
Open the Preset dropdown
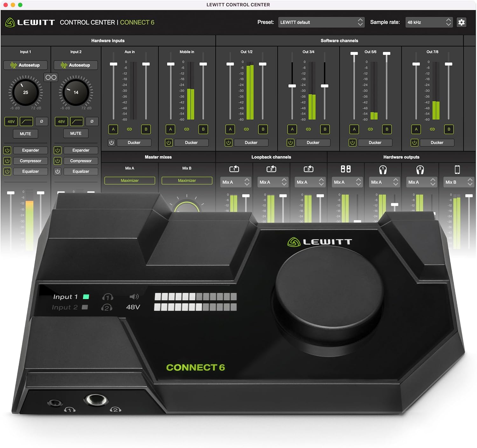pyautogui.click(x=321, y=22)
